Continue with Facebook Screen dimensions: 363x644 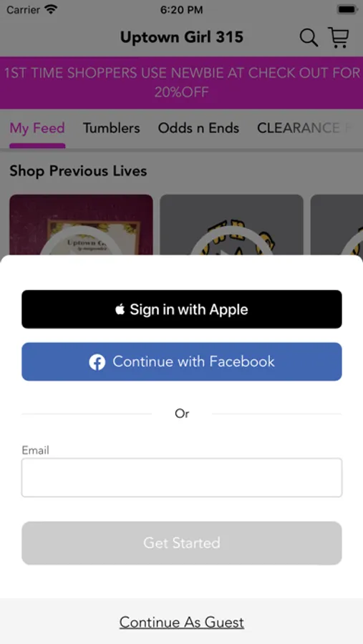(182, 362)
